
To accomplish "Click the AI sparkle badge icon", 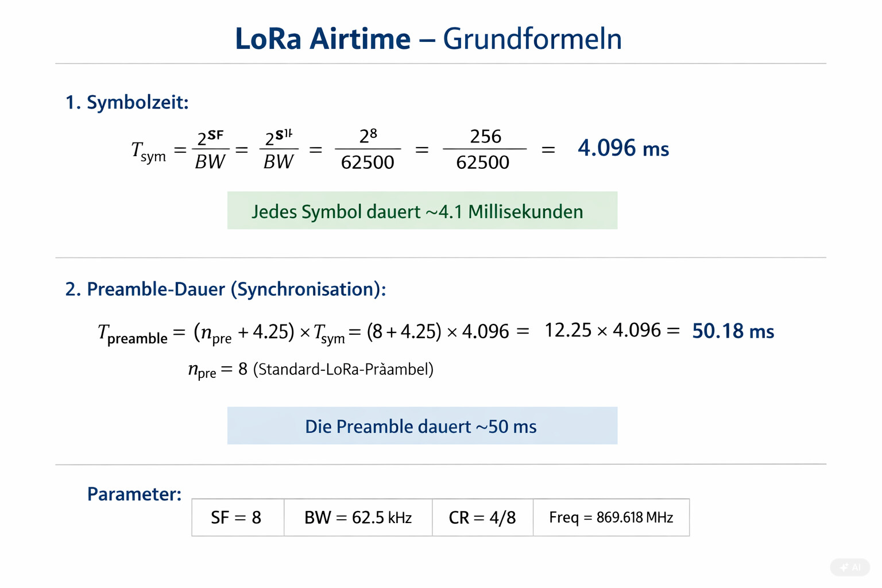I will coord(850,567).
